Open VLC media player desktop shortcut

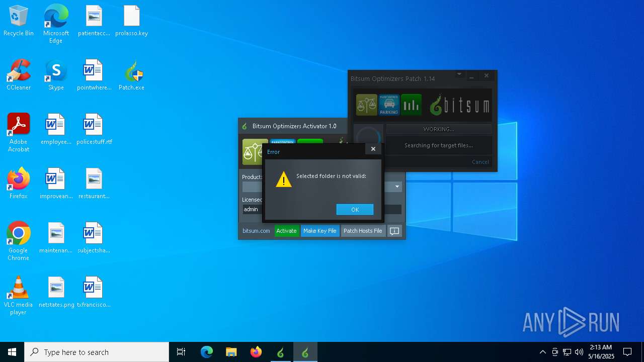[x=19, y=295]
